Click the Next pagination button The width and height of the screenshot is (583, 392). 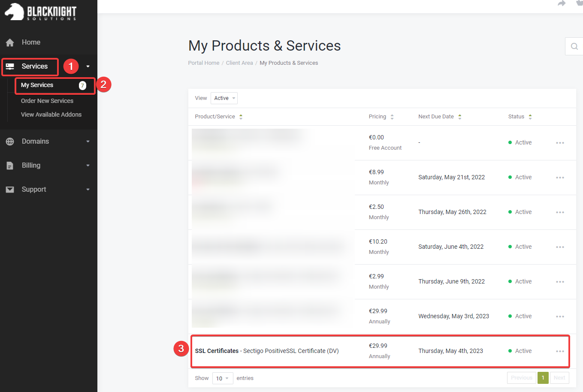[x=559, y=378]
